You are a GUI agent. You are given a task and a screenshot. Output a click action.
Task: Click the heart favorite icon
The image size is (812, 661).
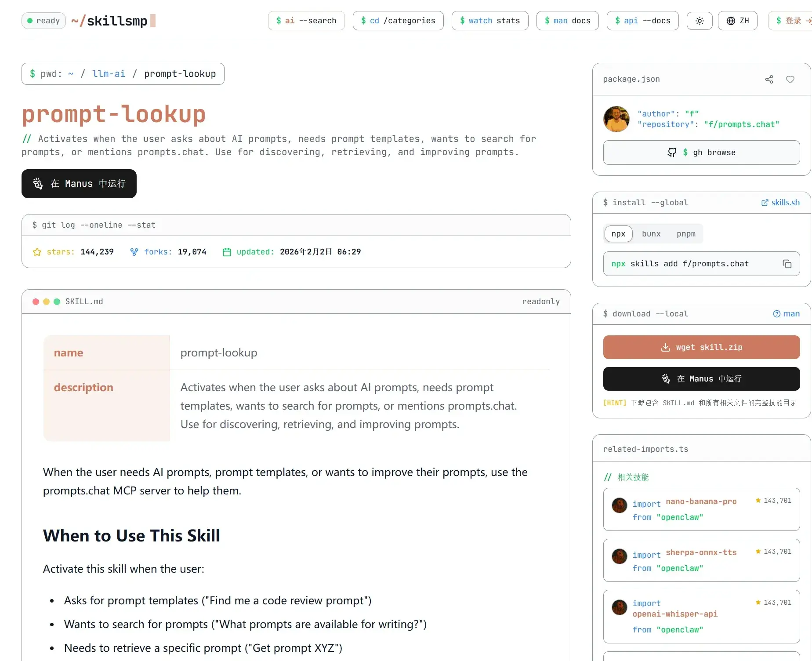tap(790, 80)
